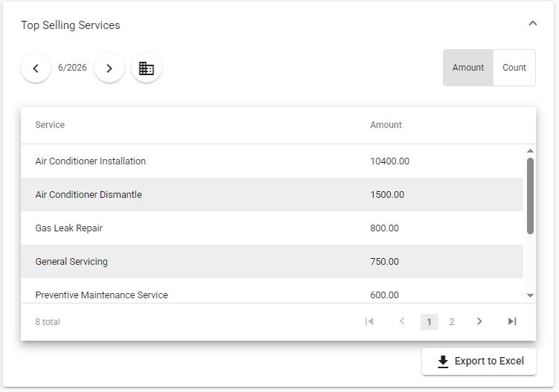
Task: Go to previous table page
Action: (402, 321)
